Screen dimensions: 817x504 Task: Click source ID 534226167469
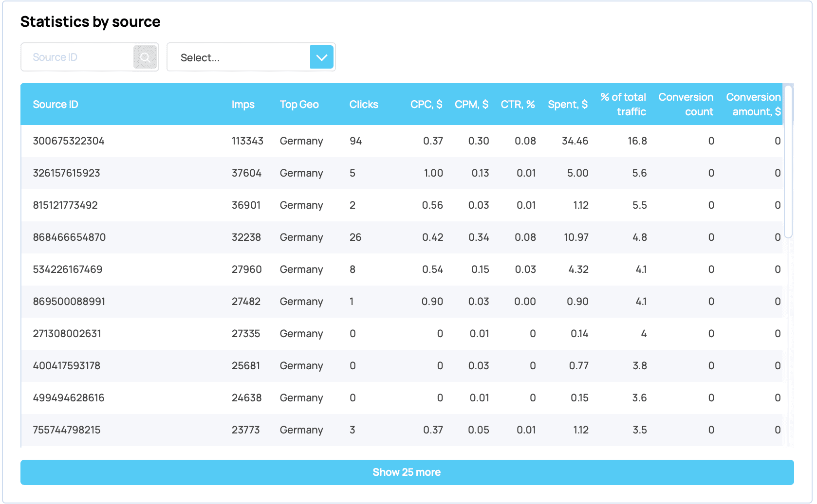coord(68,270)
